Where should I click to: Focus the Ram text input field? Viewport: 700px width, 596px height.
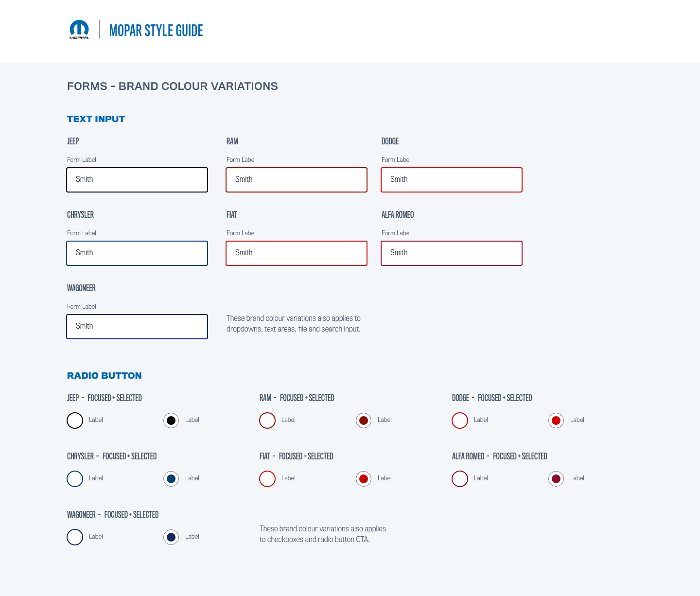click(297, 180)
